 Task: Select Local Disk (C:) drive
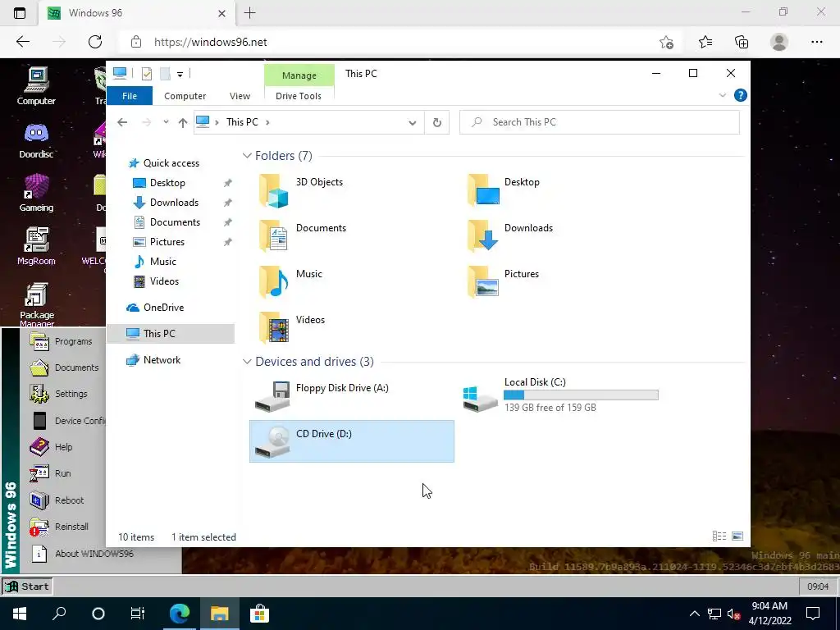point(561,395)
